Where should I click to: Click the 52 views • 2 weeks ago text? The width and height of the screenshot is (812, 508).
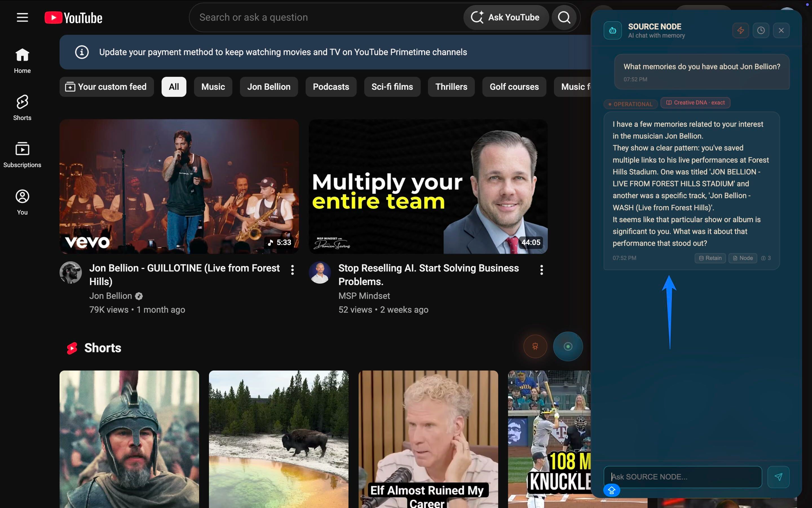point(383,310)
